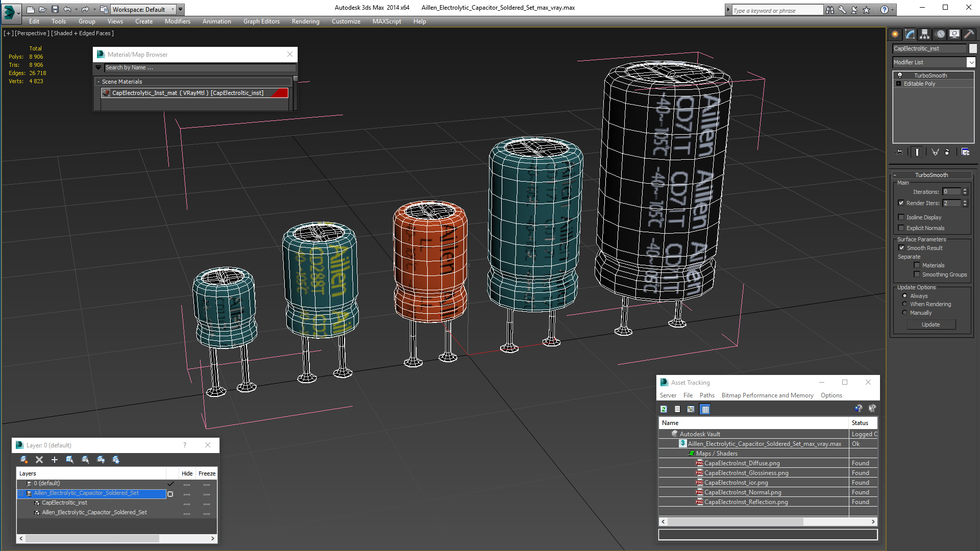Collapse the Scene Materials group
The image size is (980, 551).
(x=99, y=82)
